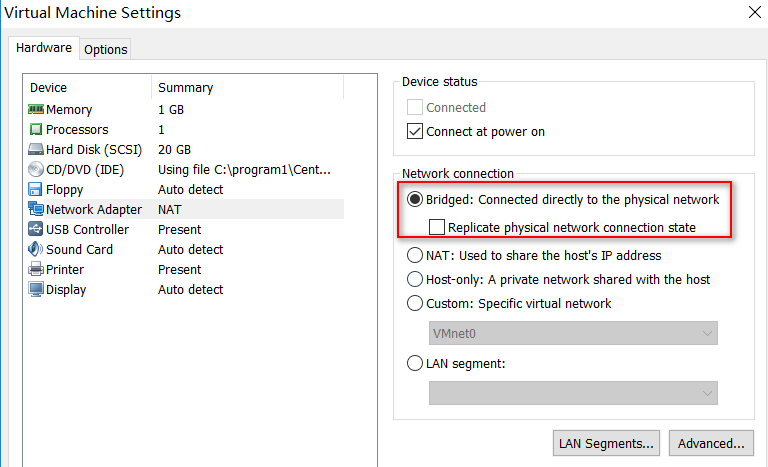Image resolution: width=768 pixels, height=467 pixels.
Task: Enable Replicate physical network connection state
Action: coord(438,227)
